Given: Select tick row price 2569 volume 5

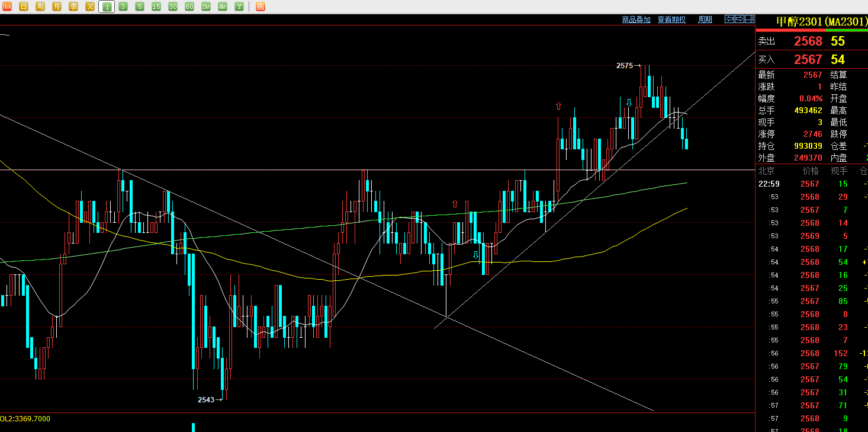Looking at the screenshot, I should 812,236.
